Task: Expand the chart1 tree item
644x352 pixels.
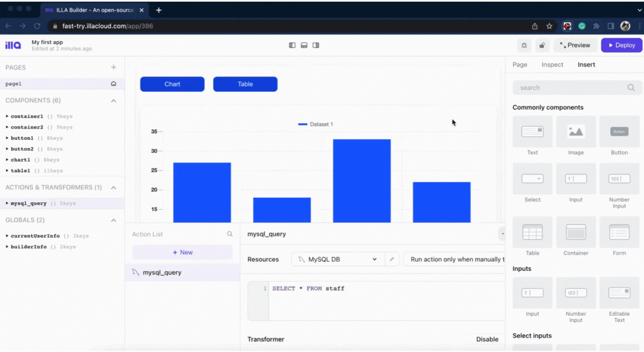Action: (7, 160)
